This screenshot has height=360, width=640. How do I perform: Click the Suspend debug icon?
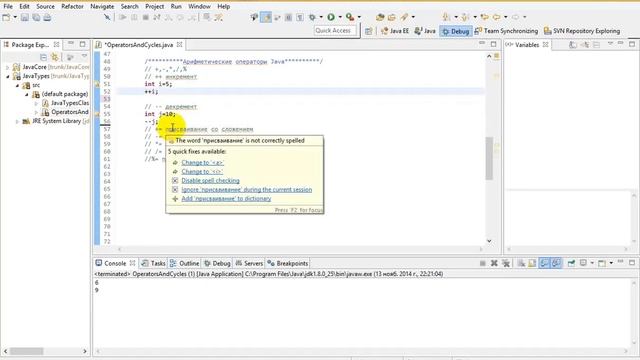[134, 17]
